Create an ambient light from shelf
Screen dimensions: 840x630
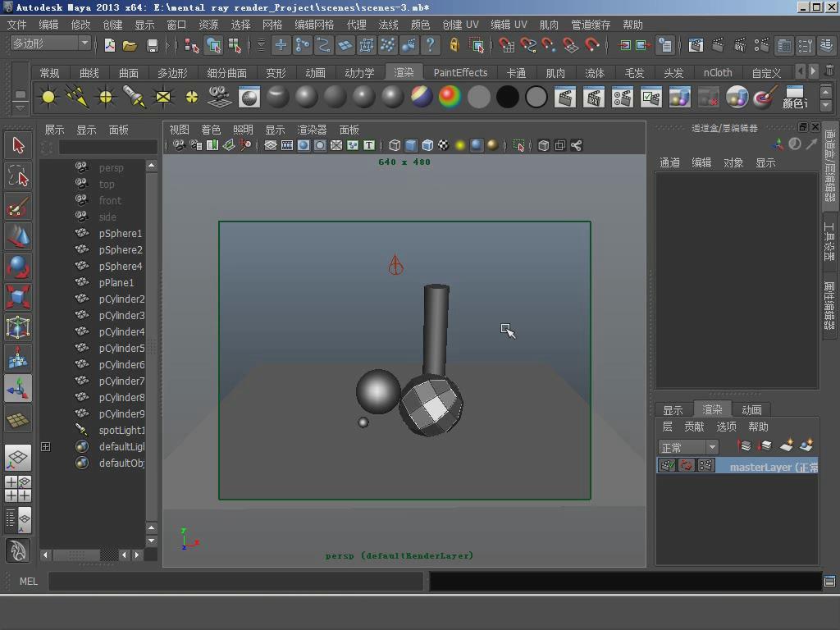[48, 97]
